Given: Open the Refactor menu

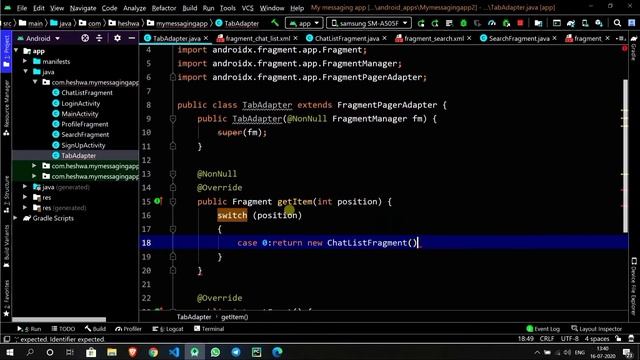Looking at the screenshot, I should (x=164, y=8).
